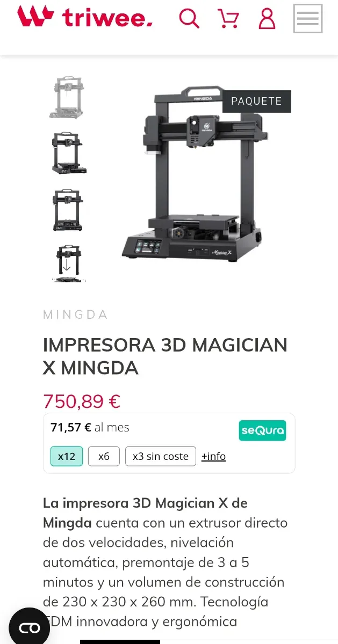Click the Impresora 3D Magician X title
The width and height of the screenshot is (338, 644).
(x=165, y=356)
